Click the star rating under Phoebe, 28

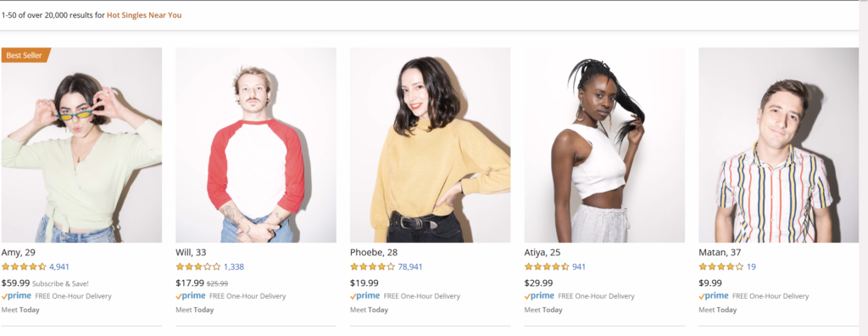(373, 266)
